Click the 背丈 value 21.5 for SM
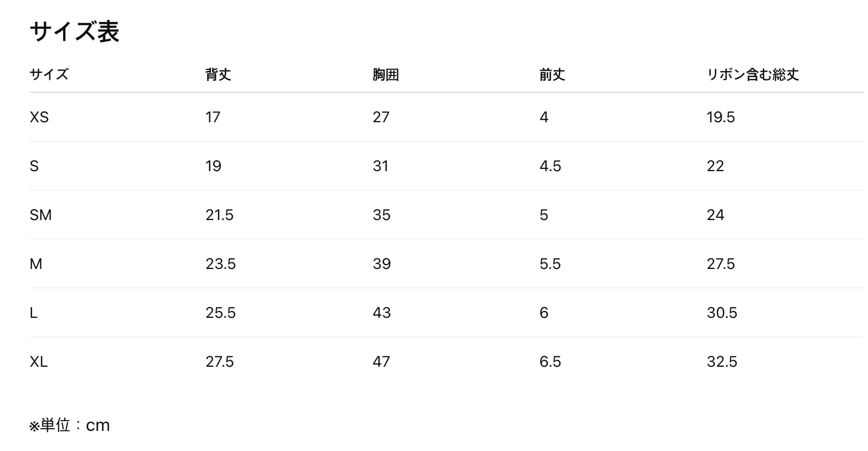The height and width of the screenshot is (451, 868). click(x=219, y=215)
